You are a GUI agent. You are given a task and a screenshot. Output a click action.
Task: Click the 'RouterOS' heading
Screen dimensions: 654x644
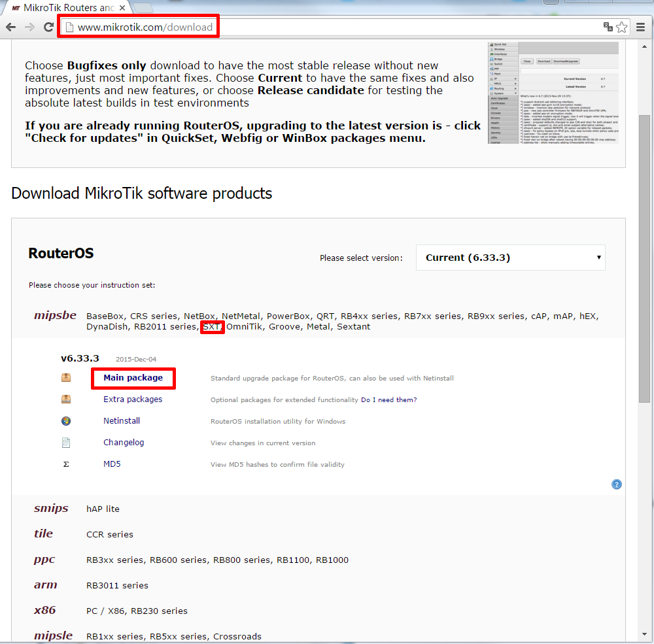tap(61, 253)
